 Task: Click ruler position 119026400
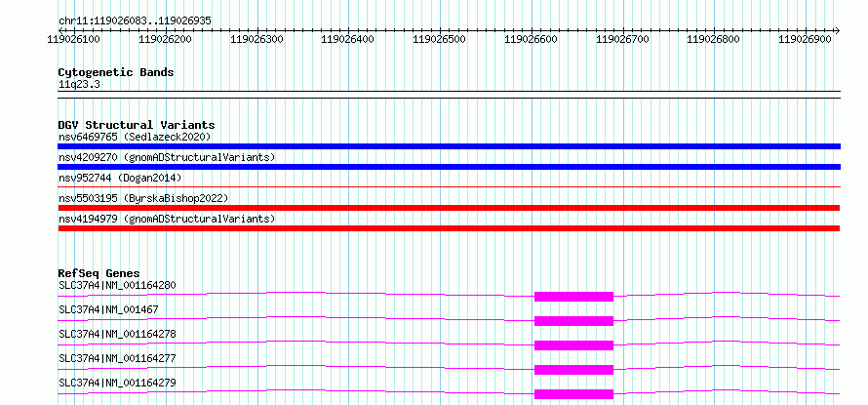pos(348,40)
